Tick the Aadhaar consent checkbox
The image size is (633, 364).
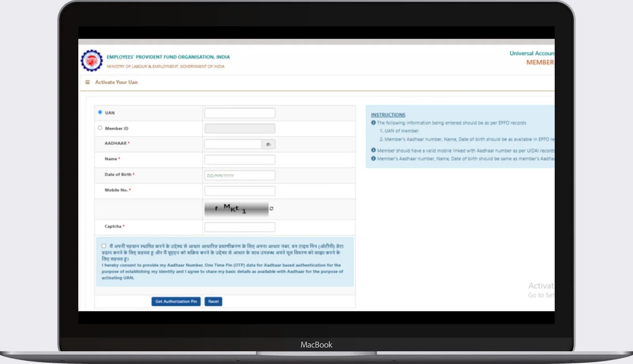[104, 246]
